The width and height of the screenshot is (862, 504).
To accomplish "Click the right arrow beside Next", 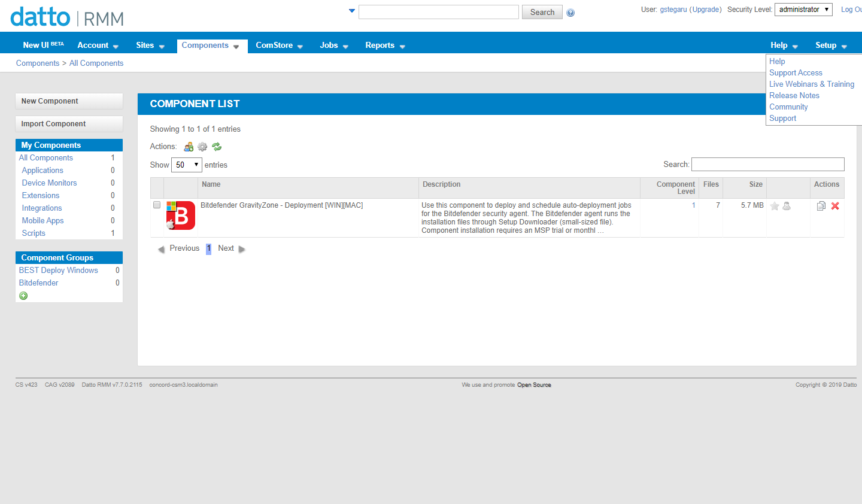I will pyautogui.click(x=242, y=249).
